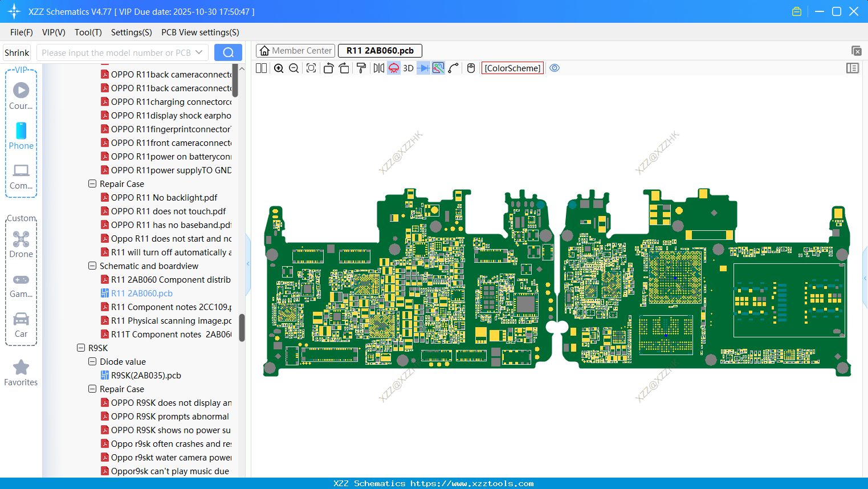Click the model number search field
The image size is (868, 489).
(116, 52)
